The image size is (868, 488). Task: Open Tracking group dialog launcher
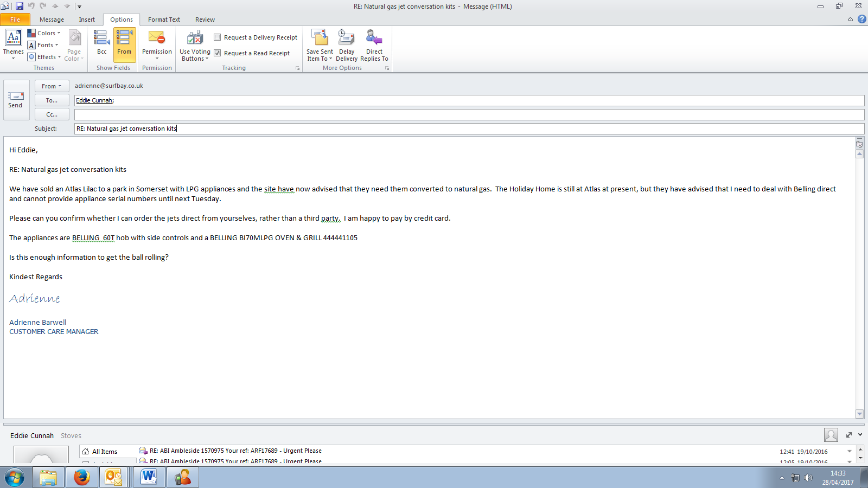pyautogui.click(x=297, y=68)
